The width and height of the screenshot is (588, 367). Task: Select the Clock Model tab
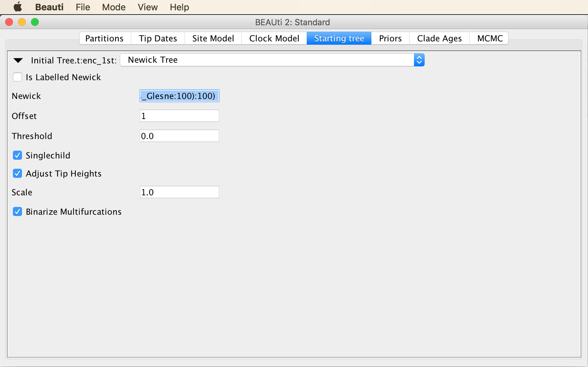coord(274,38)
